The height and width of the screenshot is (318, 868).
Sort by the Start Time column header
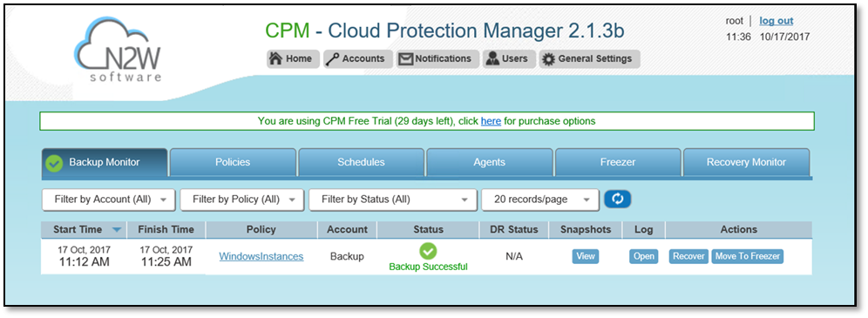[x=84, y=229]
